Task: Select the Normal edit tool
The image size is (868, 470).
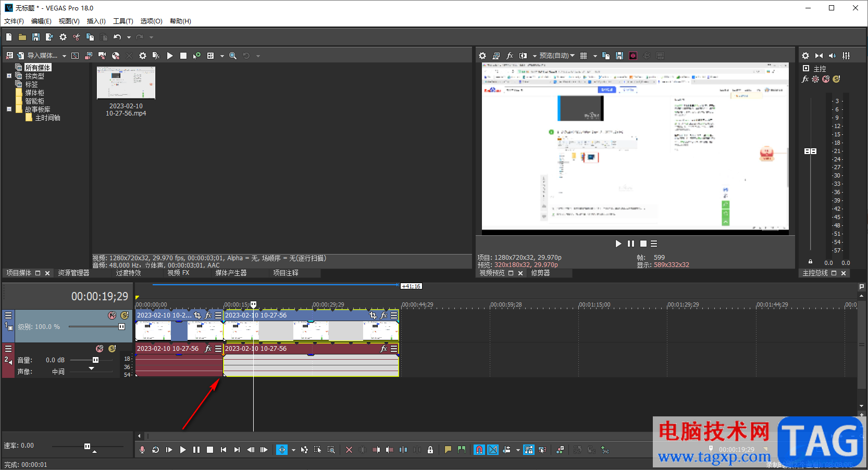Action: 282,450
